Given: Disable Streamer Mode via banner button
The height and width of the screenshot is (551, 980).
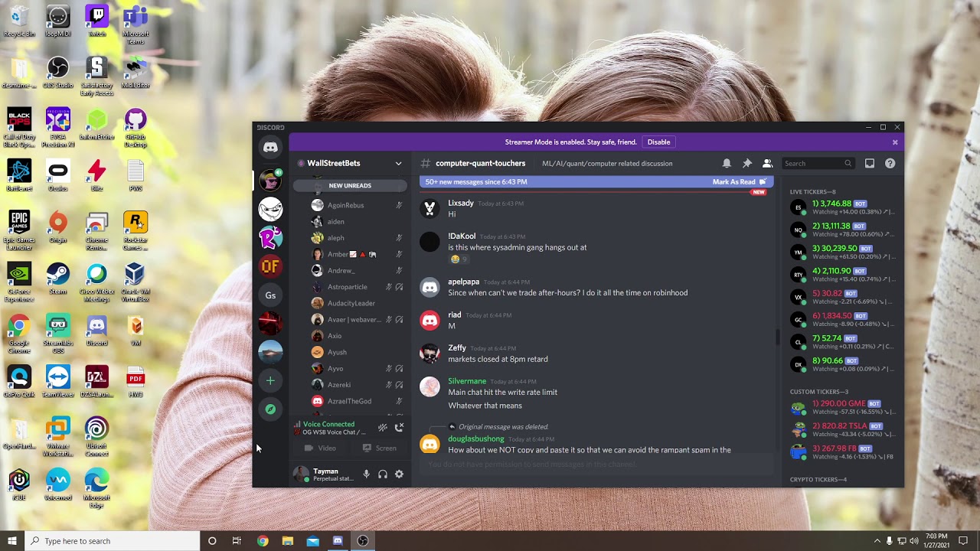Looking at the screenshot, I should (x=658, y=142).
